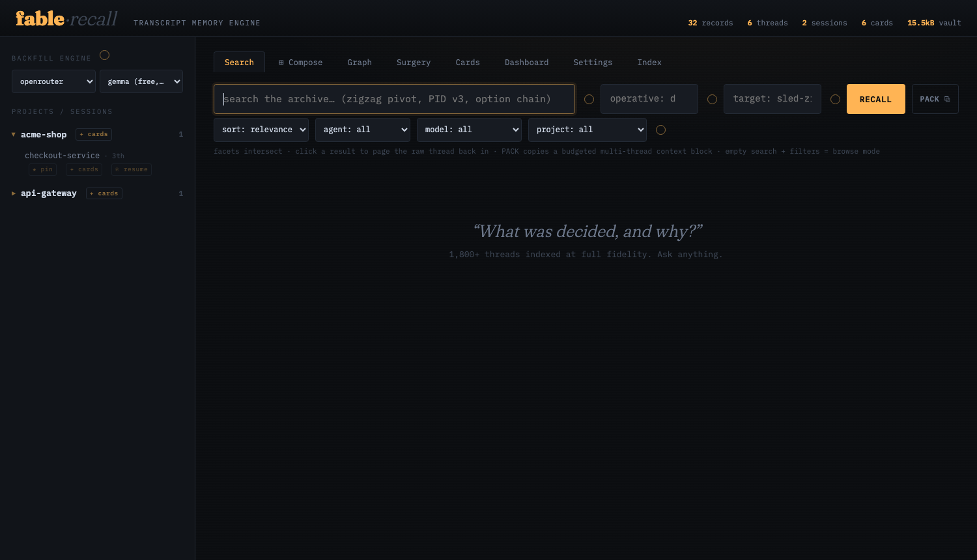
Task: Generate cards for the checkout-service session
Action: click(x=84, y=169)
